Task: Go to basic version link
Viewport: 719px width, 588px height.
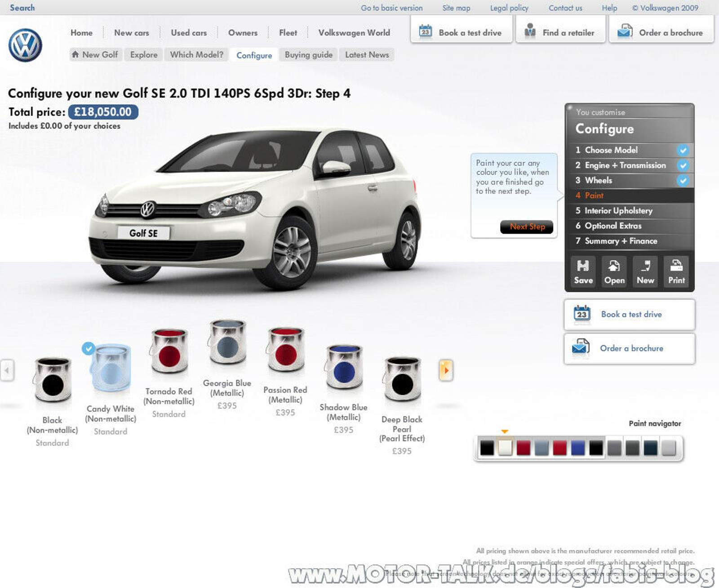Action: click(x=391, y=8)
